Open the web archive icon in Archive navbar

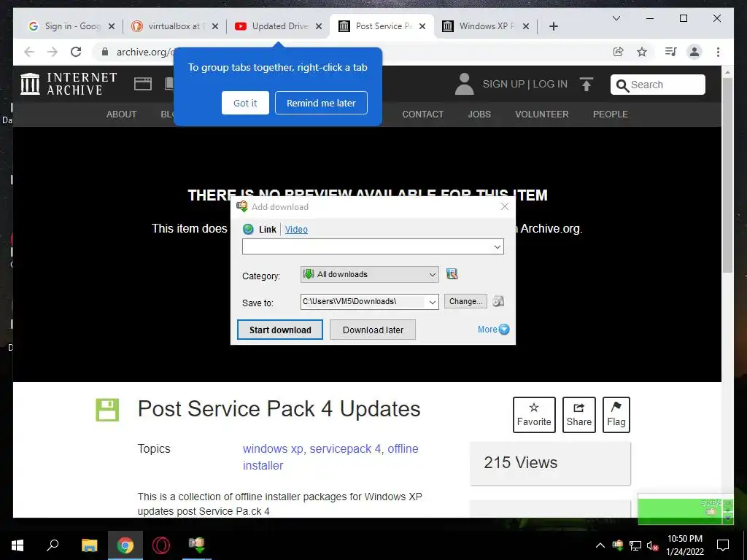[142, 84]
